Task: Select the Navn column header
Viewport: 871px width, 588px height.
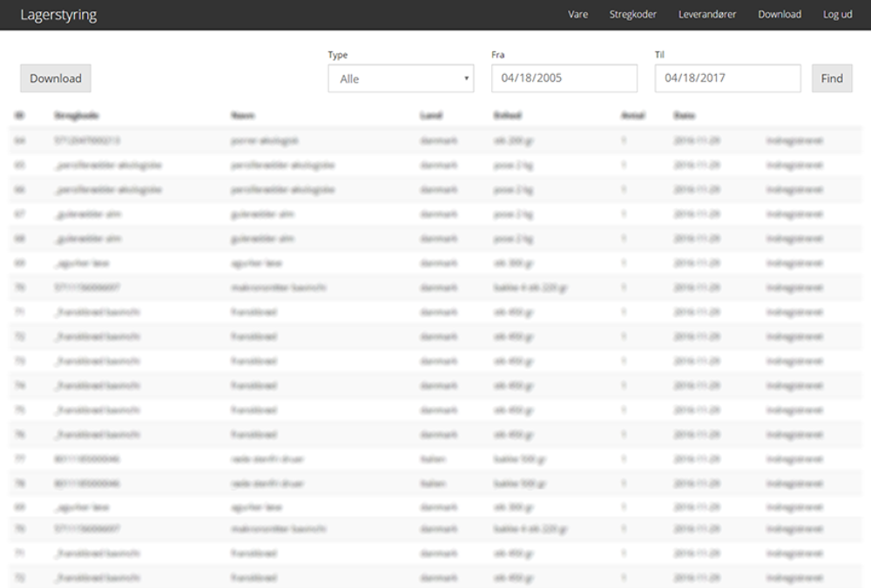Action: point(243,115)
